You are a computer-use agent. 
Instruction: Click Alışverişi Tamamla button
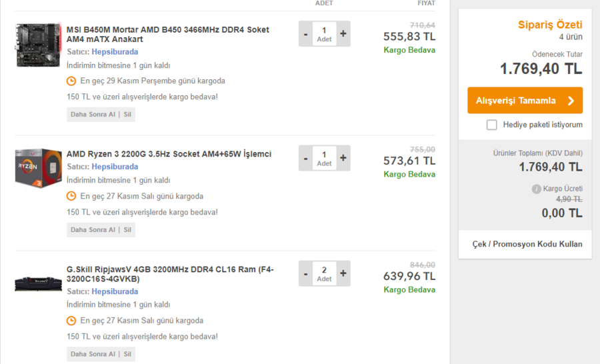point(525,100)
